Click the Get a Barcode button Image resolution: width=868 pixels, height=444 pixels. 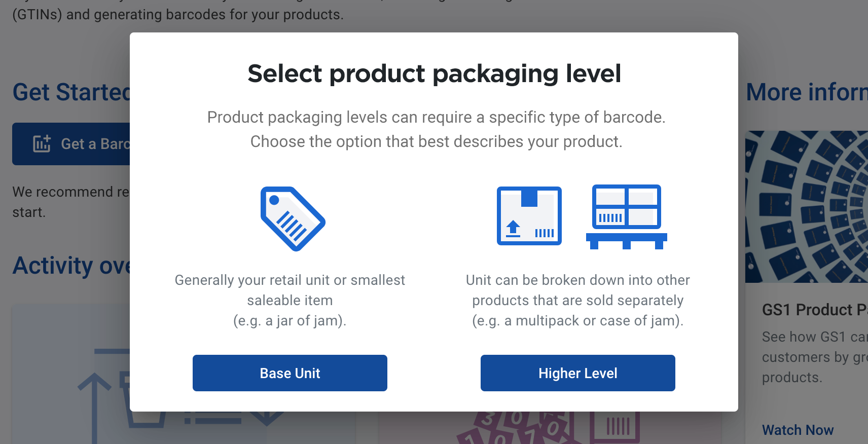71,144
